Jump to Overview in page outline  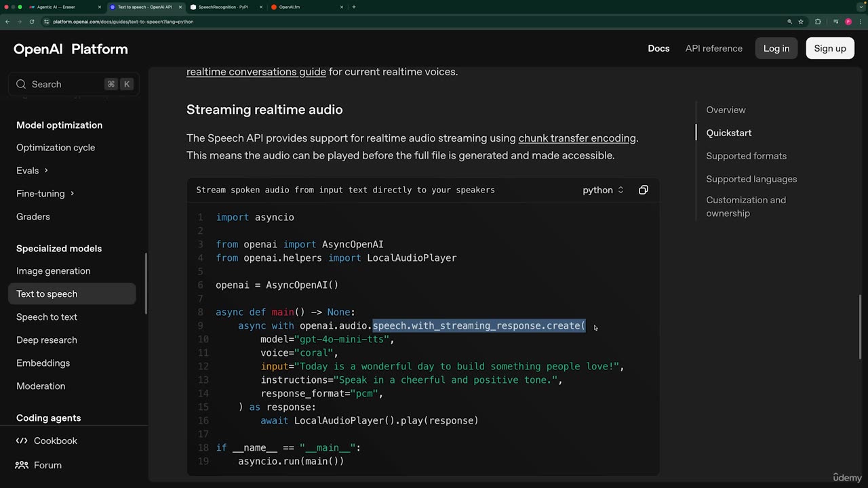pyautogui.click(x=726, y=110)
